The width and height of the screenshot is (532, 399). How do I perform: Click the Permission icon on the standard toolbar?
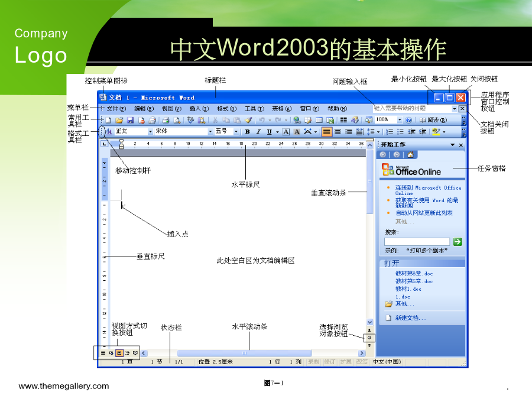(x=141, y=120)
